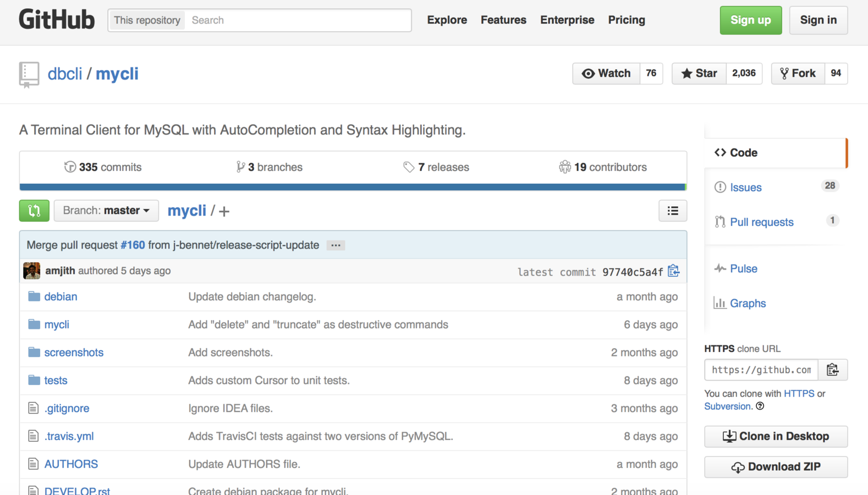Open the mycli repository title link
Image resolution: width=868 pixels, height=495 pixels.
tap(117, 74)
